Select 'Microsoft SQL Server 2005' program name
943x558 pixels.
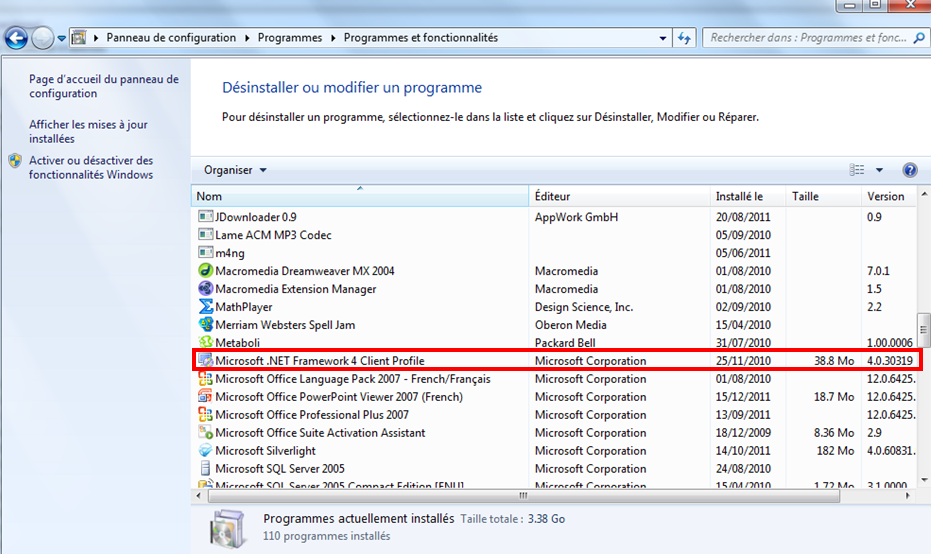(x=280, y=468)
